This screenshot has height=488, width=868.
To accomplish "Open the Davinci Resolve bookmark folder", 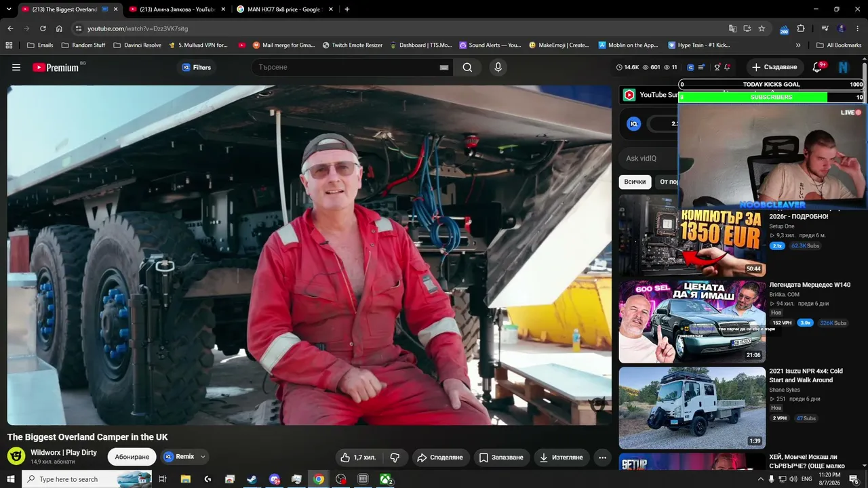I will pos(137,45).
